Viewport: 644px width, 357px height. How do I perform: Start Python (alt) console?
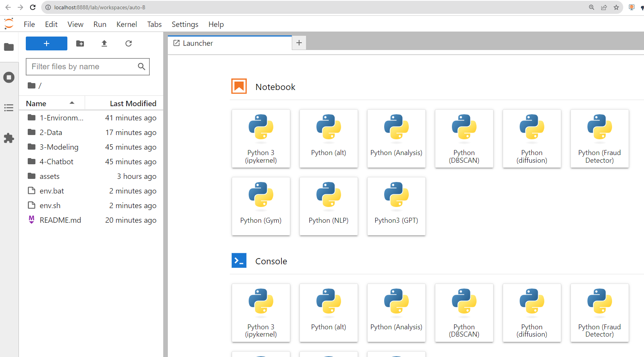(x=329, y=313)
